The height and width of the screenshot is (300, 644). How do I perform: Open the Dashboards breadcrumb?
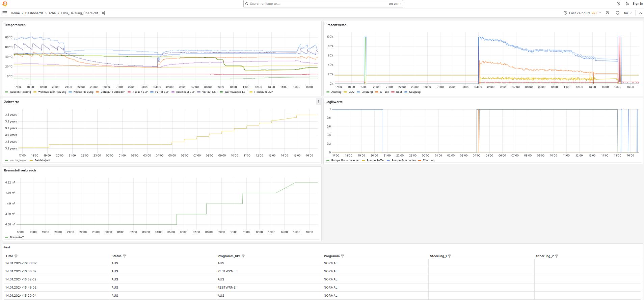point(34,13)
